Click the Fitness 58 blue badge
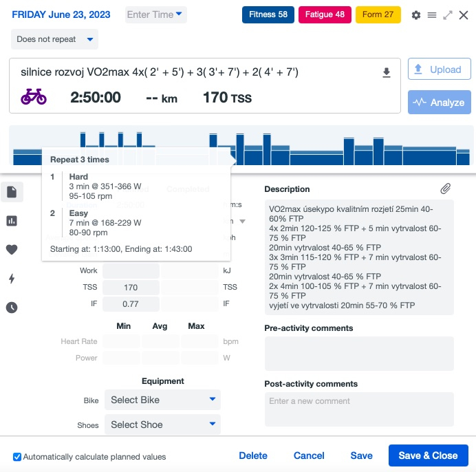The width and height of the screenshot is (476, 472). tap(268, 14)
